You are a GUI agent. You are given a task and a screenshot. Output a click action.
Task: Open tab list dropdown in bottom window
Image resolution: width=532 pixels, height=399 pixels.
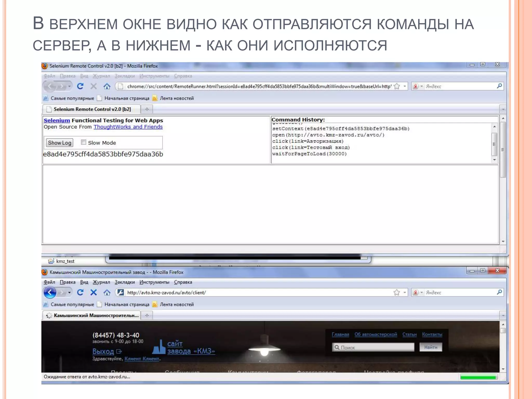click(x=503, y=316)
